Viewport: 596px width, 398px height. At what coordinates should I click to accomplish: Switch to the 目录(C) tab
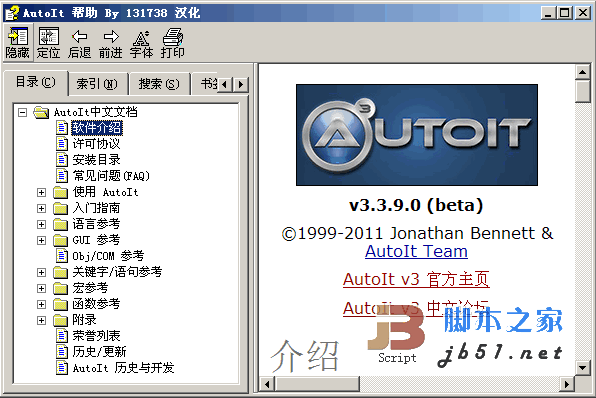[36, 82]
